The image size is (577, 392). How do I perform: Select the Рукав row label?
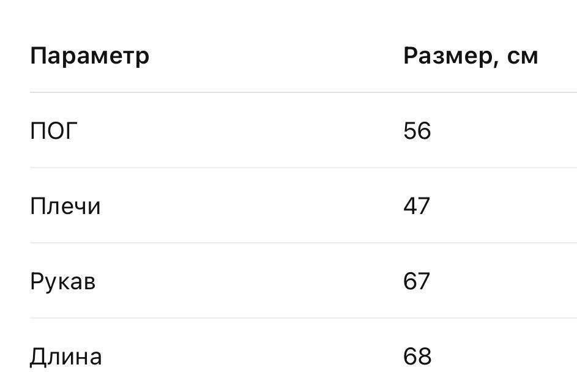[63, 282]
